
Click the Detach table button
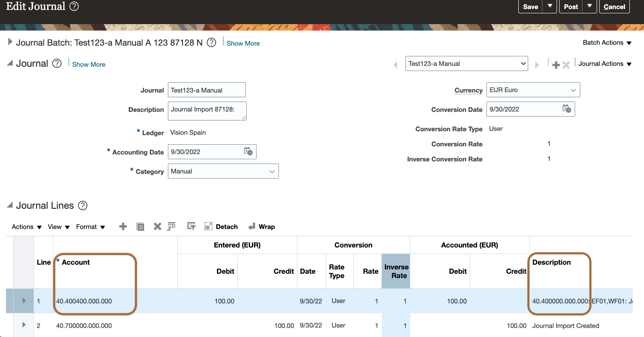221,227
